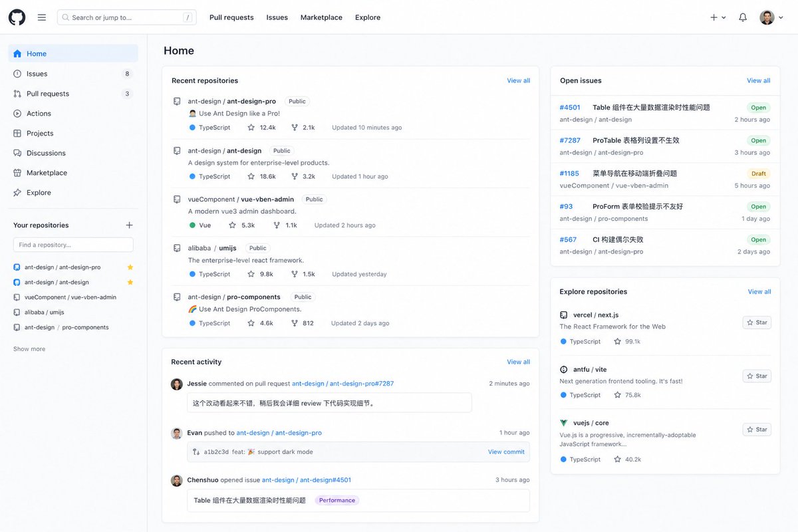The height and width of the screenshot is (532, 798).
Task: Click View all in Recent activity
Action: [519, 362]
